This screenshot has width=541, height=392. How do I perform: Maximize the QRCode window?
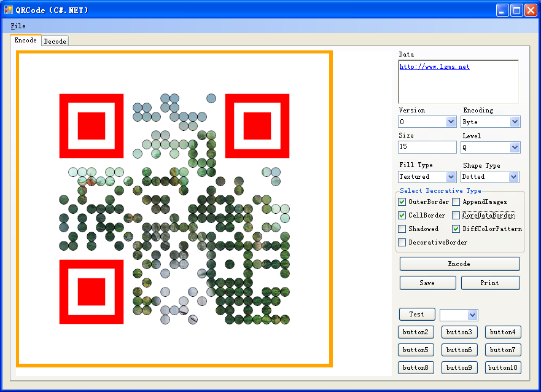coord(516,10)
